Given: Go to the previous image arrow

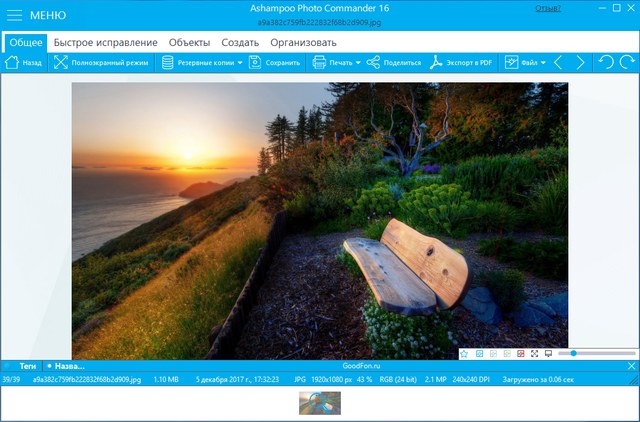Looking at the screenshot, I should coord(559,62).
